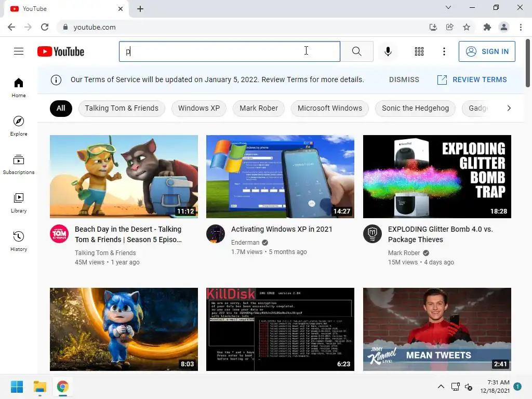Open the Activating Windows XP in 2021 title

[x=282, y=229]
